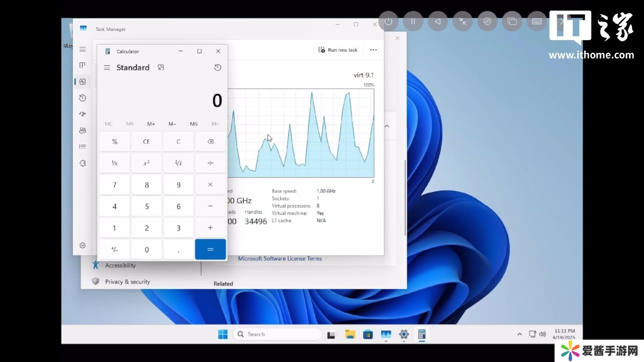Open Task Manager Services puzzle icon
This screenshot has height=362, width=644.
coord(82,164)
